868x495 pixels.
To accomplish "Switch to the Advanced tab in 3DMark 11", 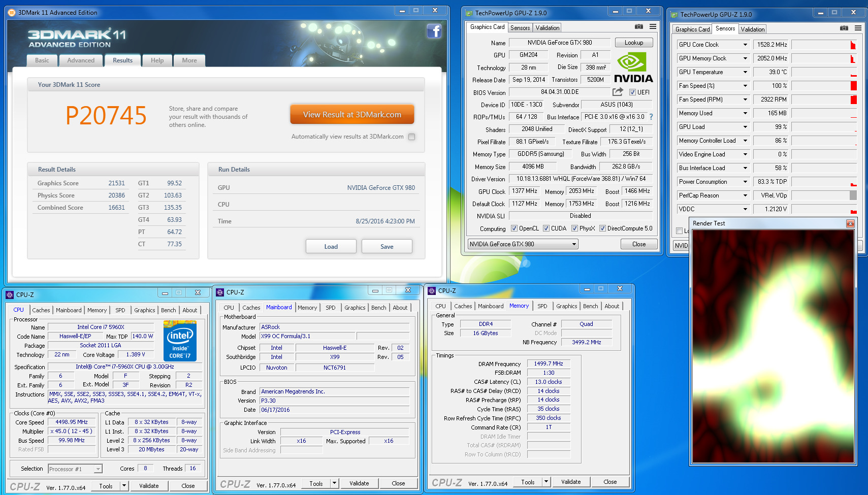I will [x=81, y=60].
